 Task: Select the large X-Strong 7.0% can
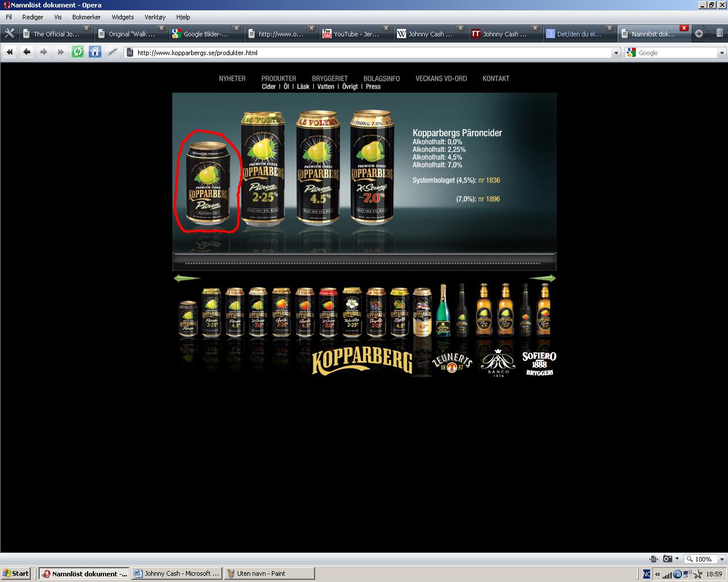[372, 168]
